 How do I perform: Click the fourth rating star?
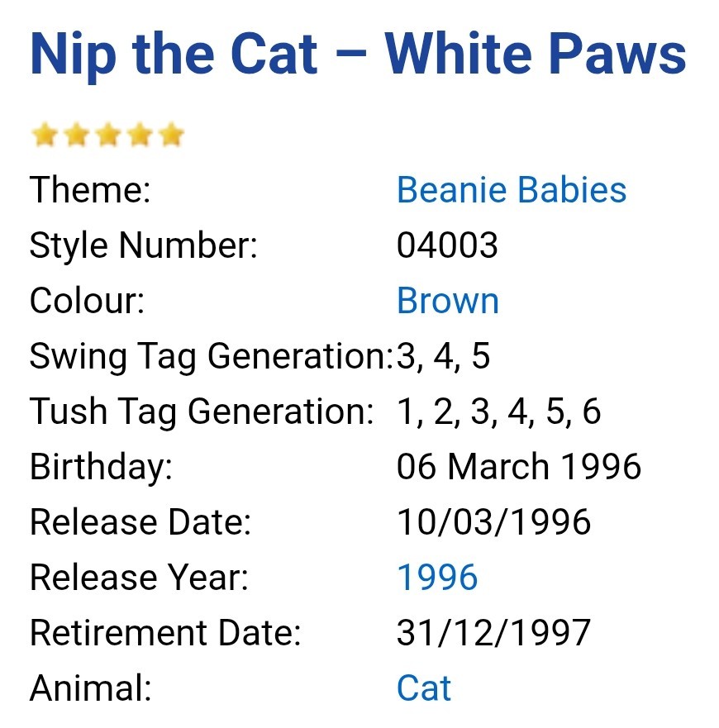pyautogui.click(x=139, y=135)
